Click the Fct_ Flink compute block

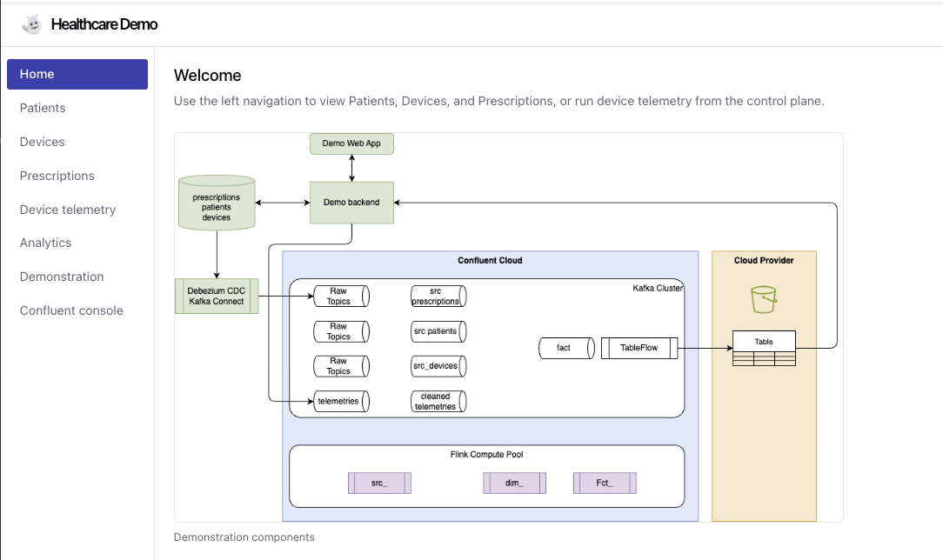tap(605, 483)
